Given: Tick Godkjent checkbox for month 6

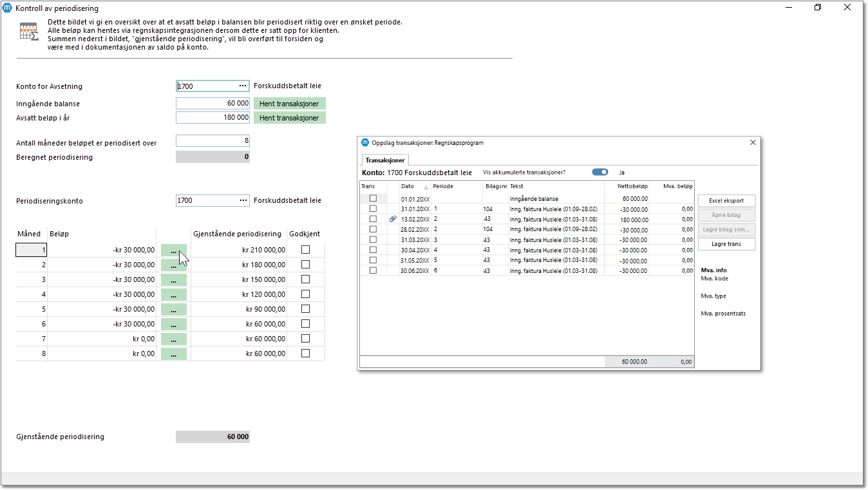Looking at the screenshot, I should pos(305,324).
